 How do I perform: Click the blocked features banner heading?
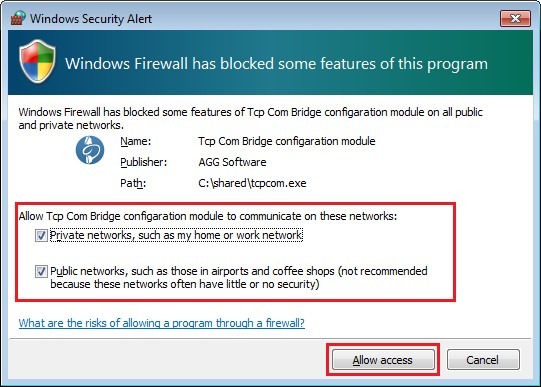(276, 64)
